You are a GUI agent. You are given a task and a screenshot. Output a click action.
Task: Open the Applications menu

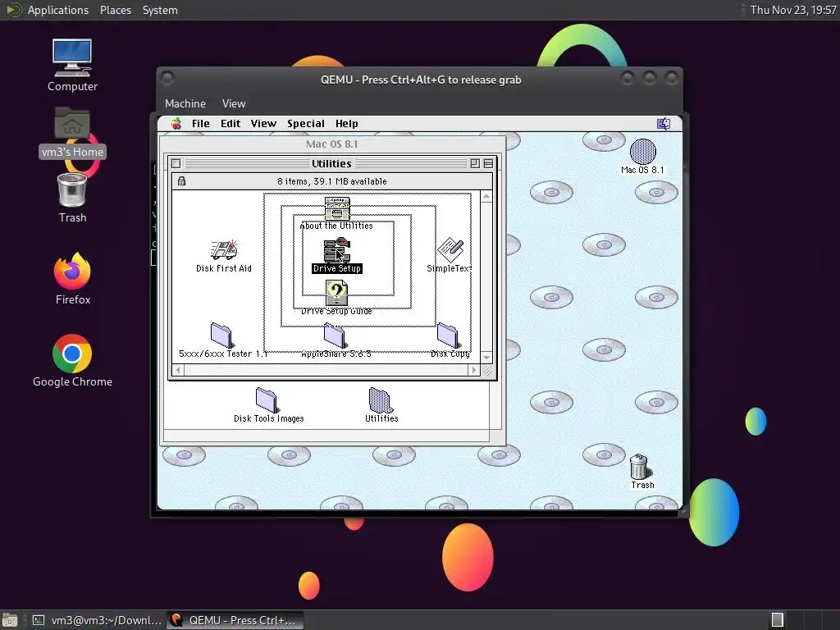58,10
